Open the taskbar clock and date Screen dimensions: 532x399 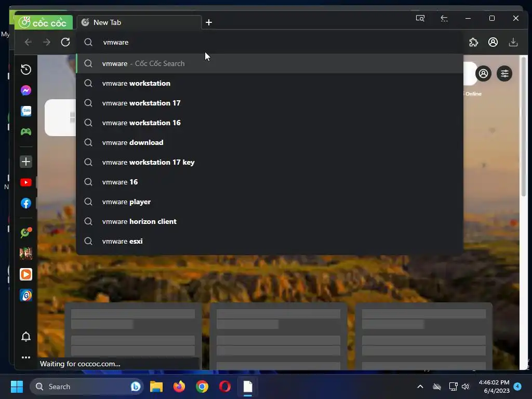click(494, 387)
